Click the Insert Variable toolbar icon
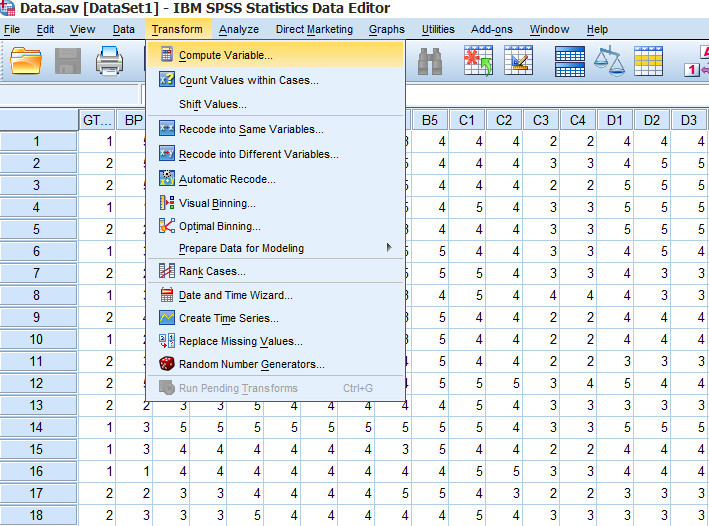709x526 pixels. tap(518, 61)
